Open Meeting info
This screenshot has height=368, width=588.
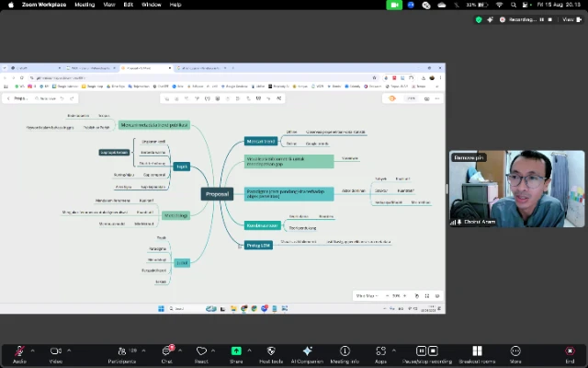(345, 351)
